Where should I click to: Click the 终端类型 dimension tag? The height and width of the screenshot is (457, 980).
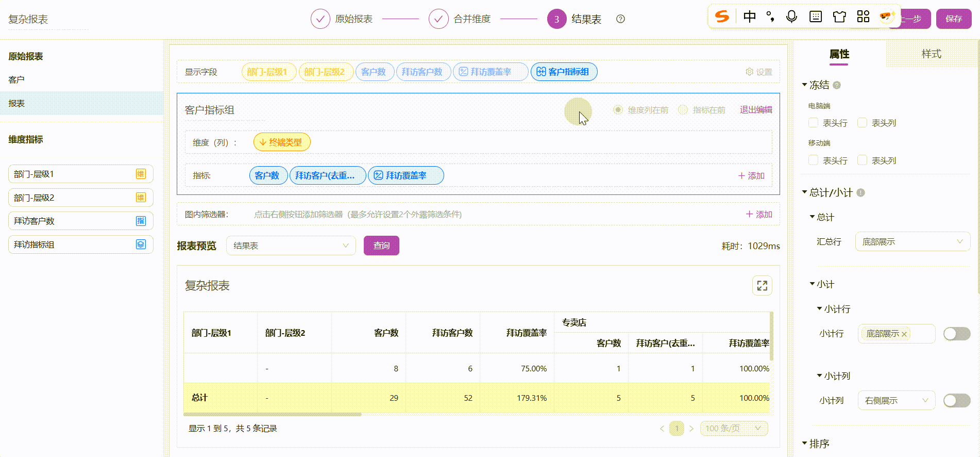point(282,142)
